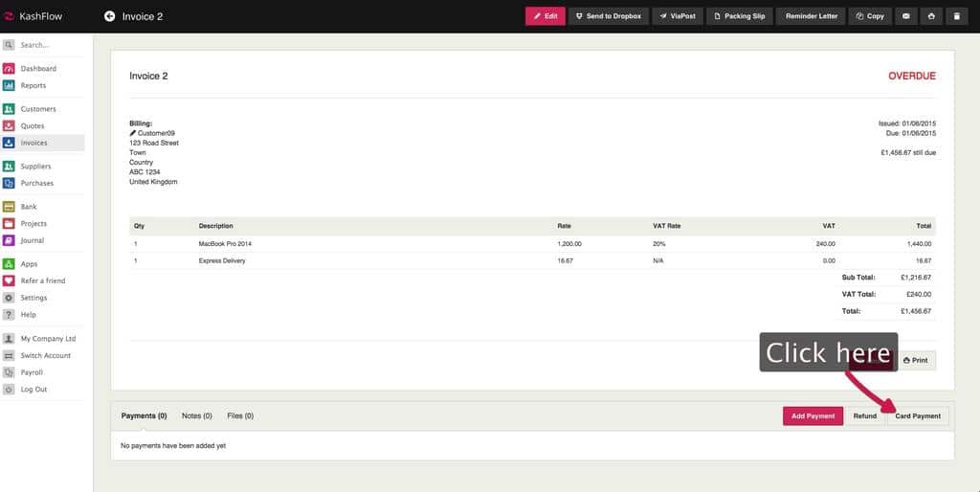
Task: Click the pencil icon next to Customer09
Action: click(133, 133)
